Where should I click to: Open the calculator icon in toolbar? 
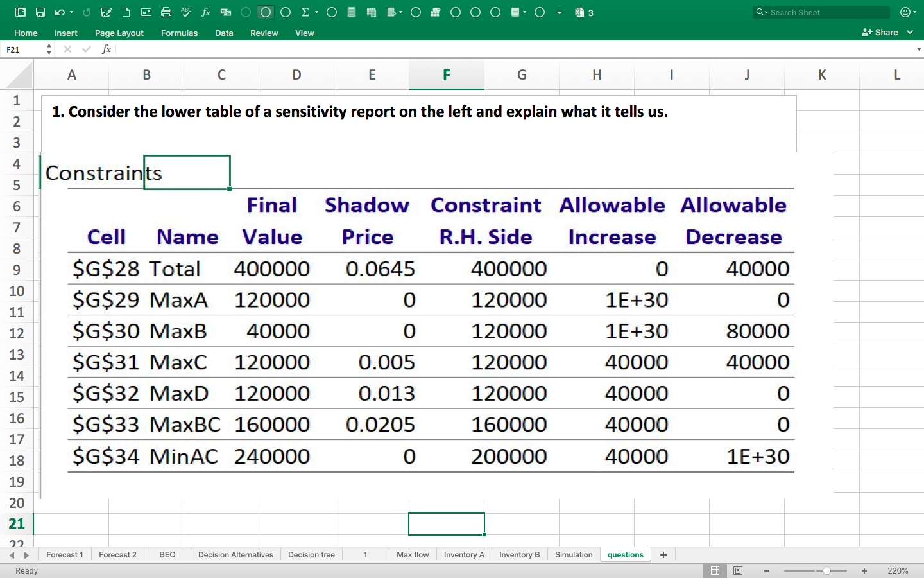(x=351, y=12)
